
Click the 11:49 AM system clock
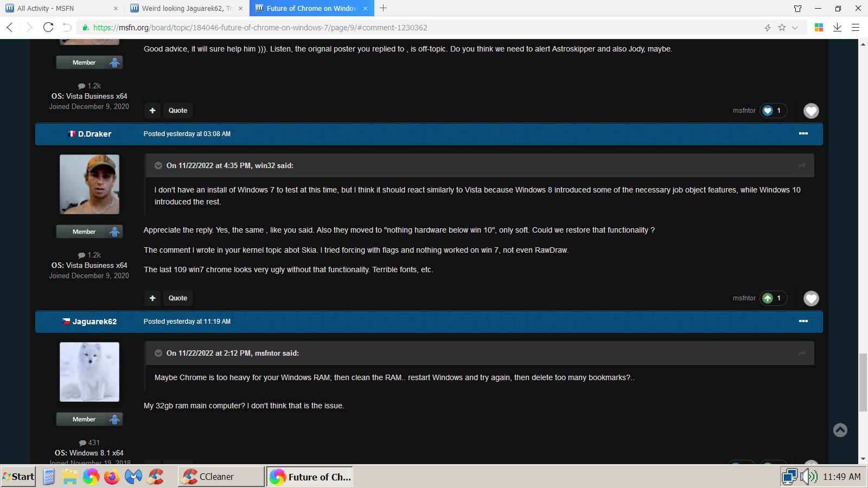pos(841,477)
